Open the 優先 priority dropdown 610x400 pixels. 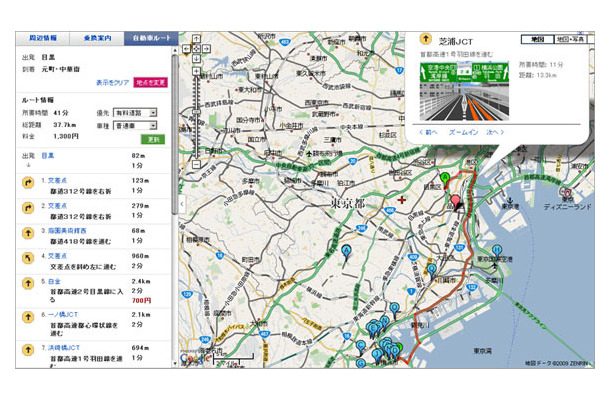tap(135, 113)
